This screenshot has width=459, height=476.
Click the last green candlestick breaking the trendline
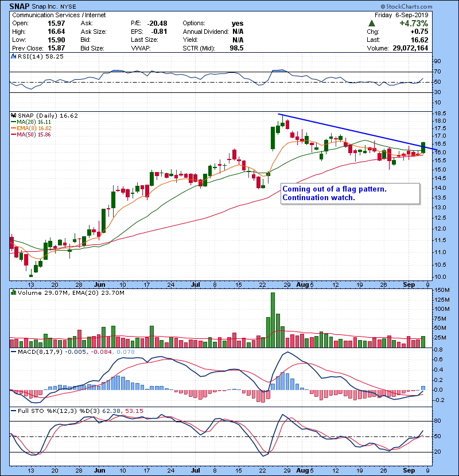tap(423, 147)
